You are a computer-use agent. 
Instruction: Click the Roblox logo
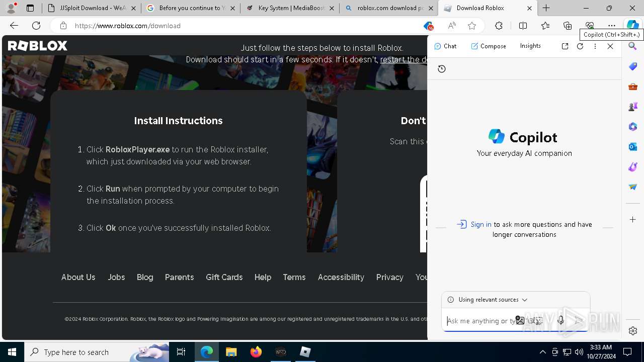(38, 46)
